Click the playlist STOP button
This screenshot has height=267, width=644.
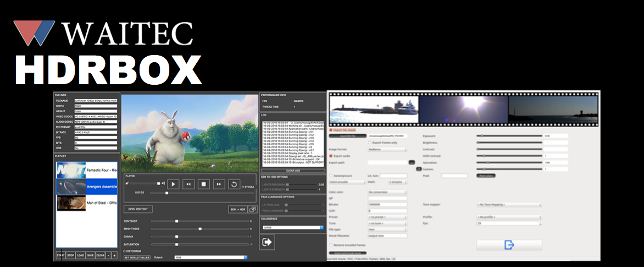point(71,255)
